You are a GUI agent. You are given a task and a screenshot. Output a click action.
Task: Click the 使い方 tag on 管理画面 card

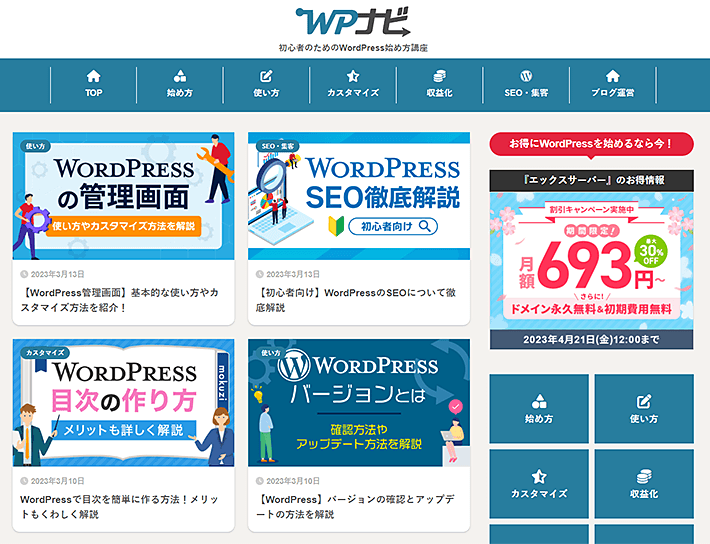[x=35, y=146]
